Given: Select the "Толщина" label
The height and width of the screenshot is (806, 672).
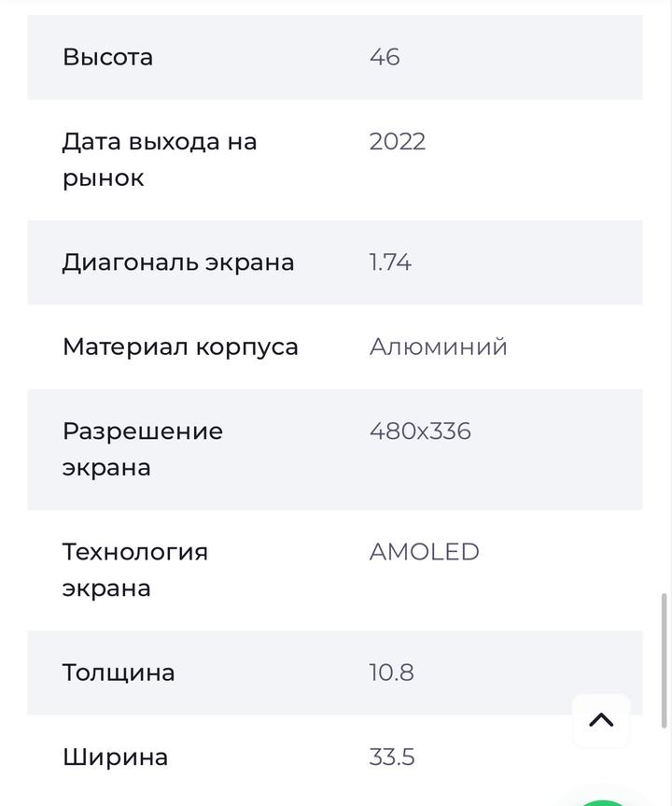Looking at the screenshot, I should click(x=119, y=672).
